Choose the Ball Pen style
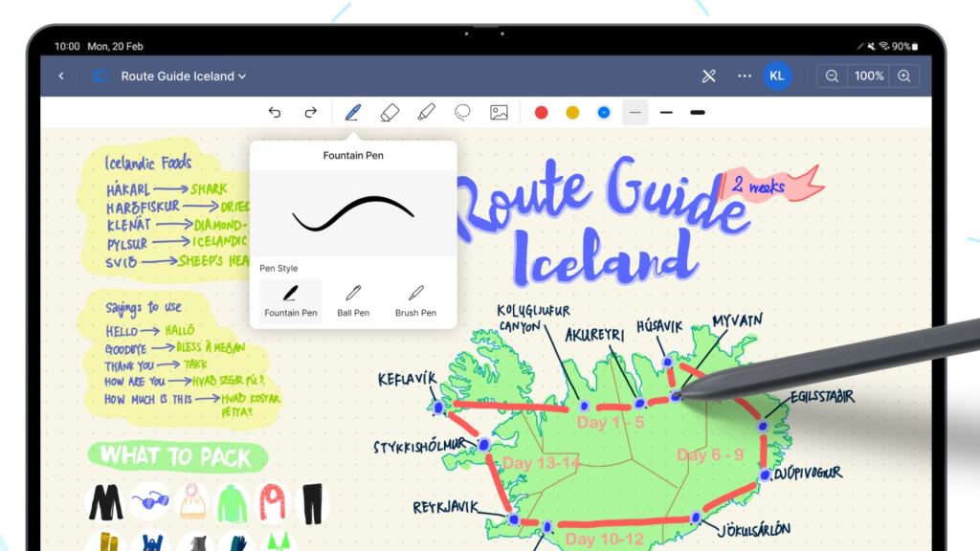980x551 pixels. (353, 299)
